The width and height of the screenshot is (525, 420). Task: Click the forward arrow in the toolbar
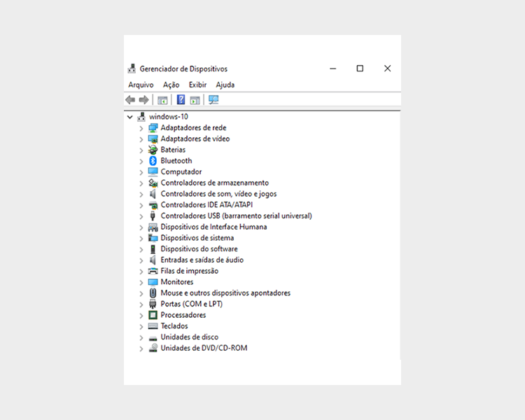click(143, 100)
